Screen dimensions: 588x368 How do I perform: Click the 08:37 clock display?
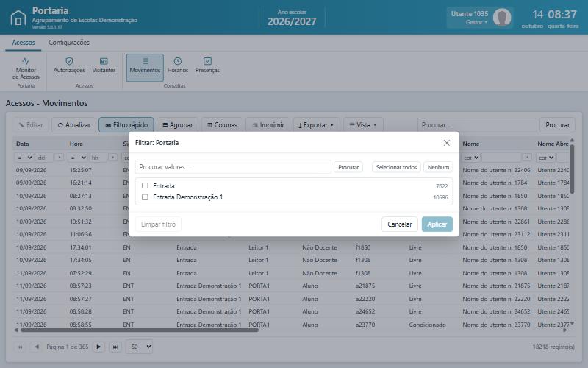[562, 15]
